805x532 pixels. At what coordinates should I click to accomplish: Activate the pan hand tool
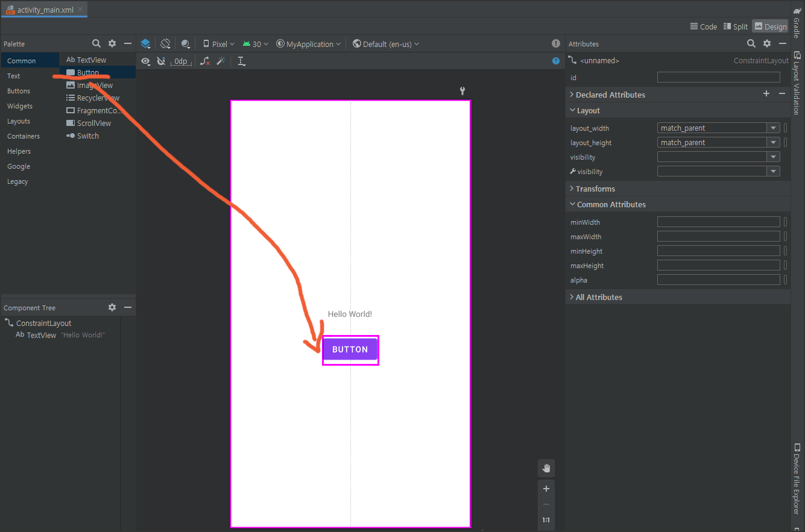(546, 468)
